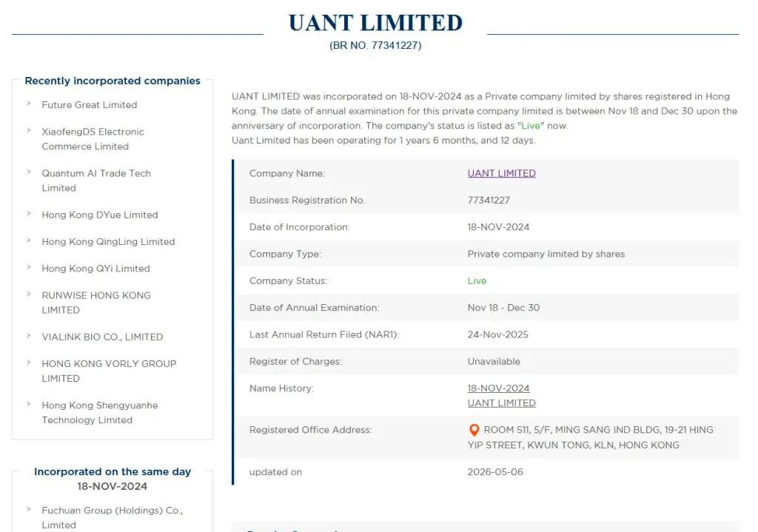758x532 pixels.
Task: Click the Registered Office Address: label
Action: tap(311, 430)
